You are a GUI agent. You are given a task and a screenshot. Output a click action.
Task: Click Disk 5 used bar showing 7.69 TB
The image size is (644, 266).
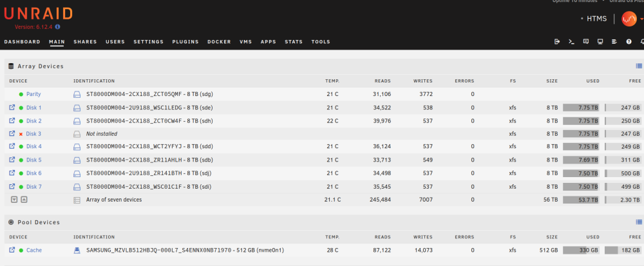(581, 160)
